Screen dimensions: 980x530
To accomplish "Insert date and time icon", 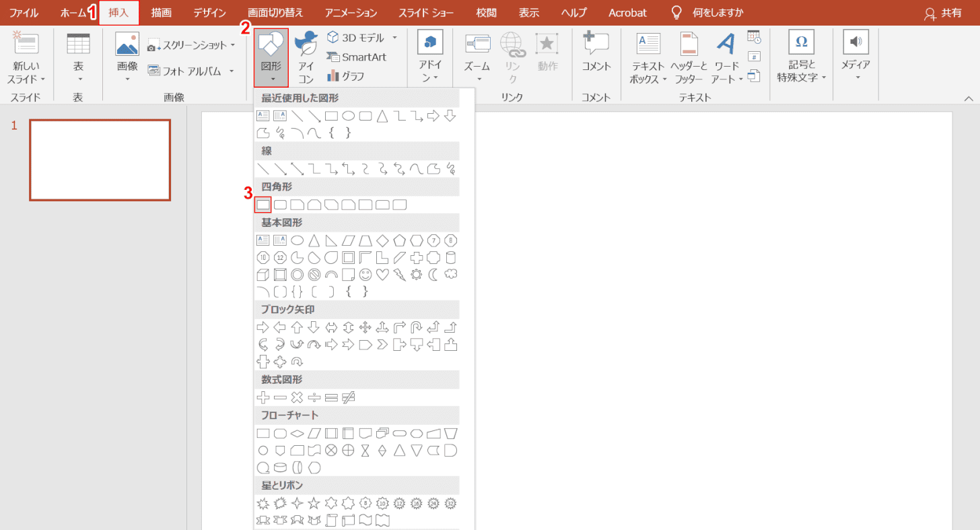I will point(754,37).
